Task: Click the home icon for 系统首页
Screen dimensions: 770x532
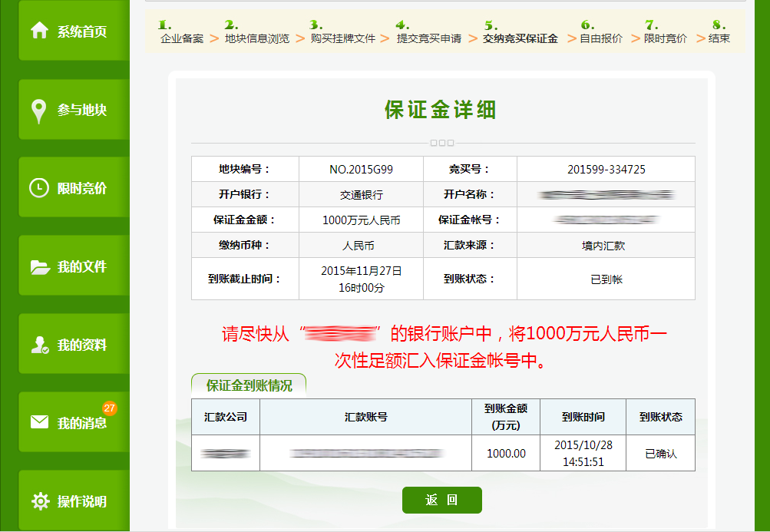Action: (39, 31)
